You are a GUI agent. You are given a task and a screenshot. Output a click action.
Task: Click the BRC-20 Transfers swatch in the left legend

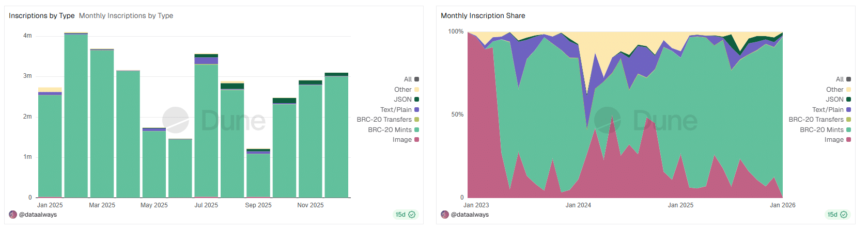(x=416, y=120)
